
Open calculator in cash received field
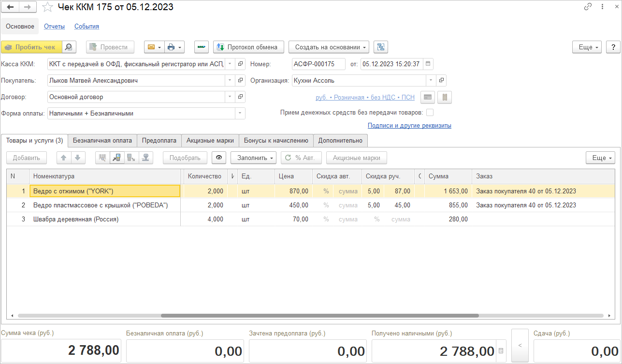click(x=501, y=351)
